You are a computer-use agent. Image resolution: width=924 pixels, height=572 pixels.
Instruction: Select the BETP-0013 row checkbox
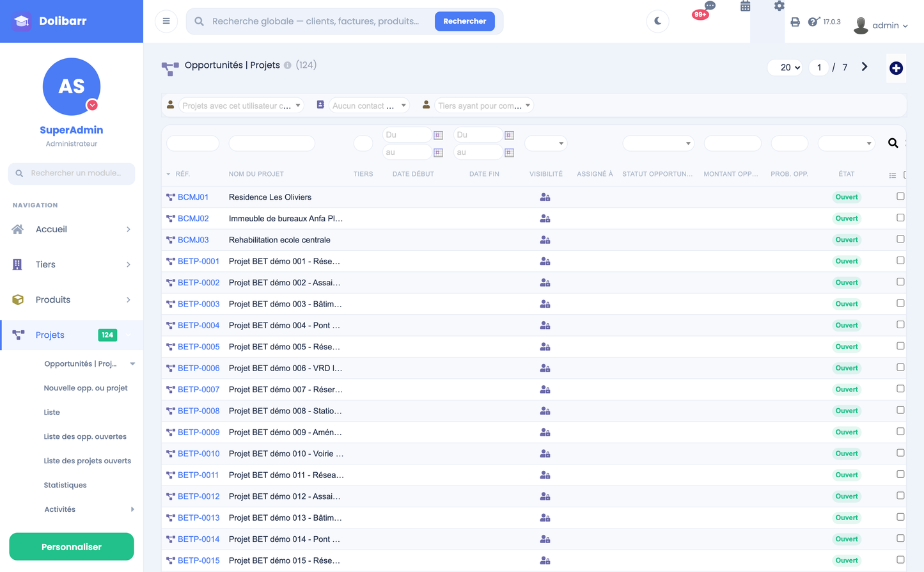point(900,517)
